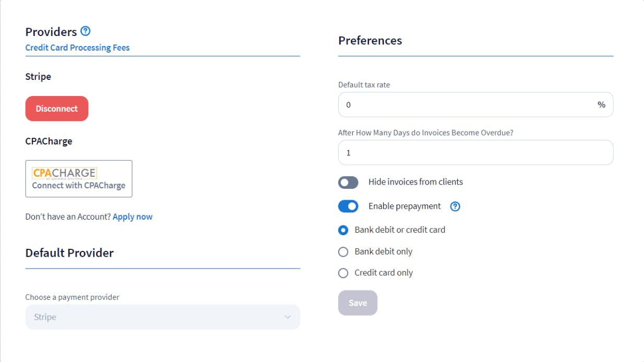Image resolution: width=644 pixels, height=362 pixels.
Task: Open the Choose a payment provider dropdown
Action: point(162,317)
